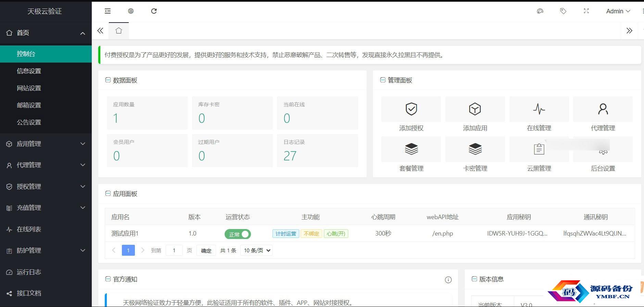Click the 不绑定 tag
644x307 pixels.
(x=311, y=234)
